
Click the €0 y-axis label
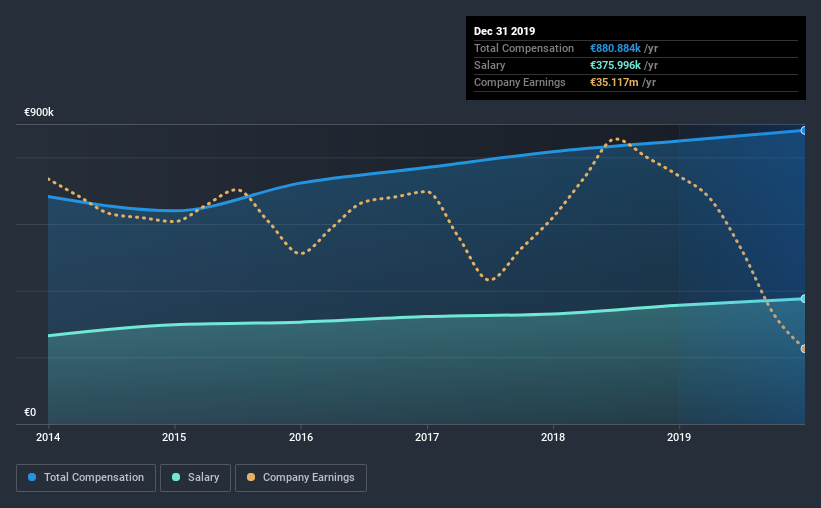[x=30, y=413]
